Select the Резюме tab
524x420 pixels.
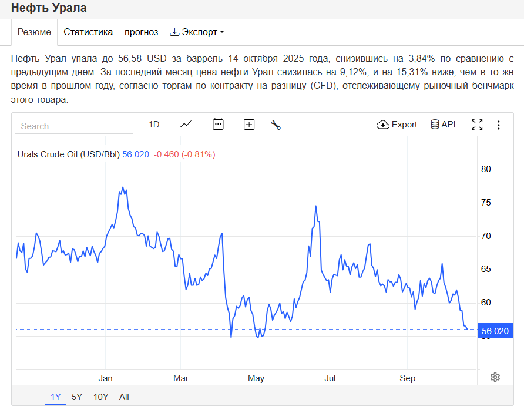coord(34,32)
